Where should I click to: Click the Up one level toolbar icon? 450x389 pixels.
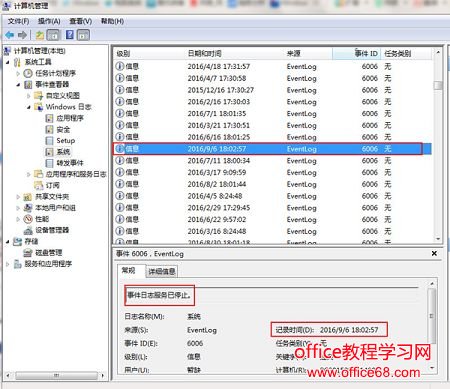point(40,35)
